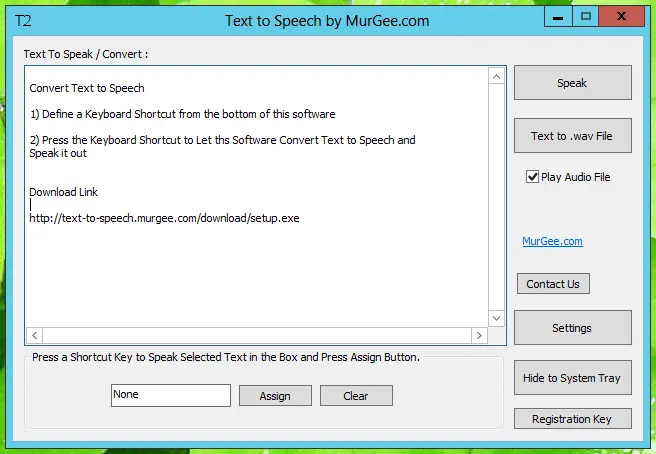Uncheck the Play Audio File checkbox
The image size is (656, 454).
pyautogui.click(x=533, y=177)
